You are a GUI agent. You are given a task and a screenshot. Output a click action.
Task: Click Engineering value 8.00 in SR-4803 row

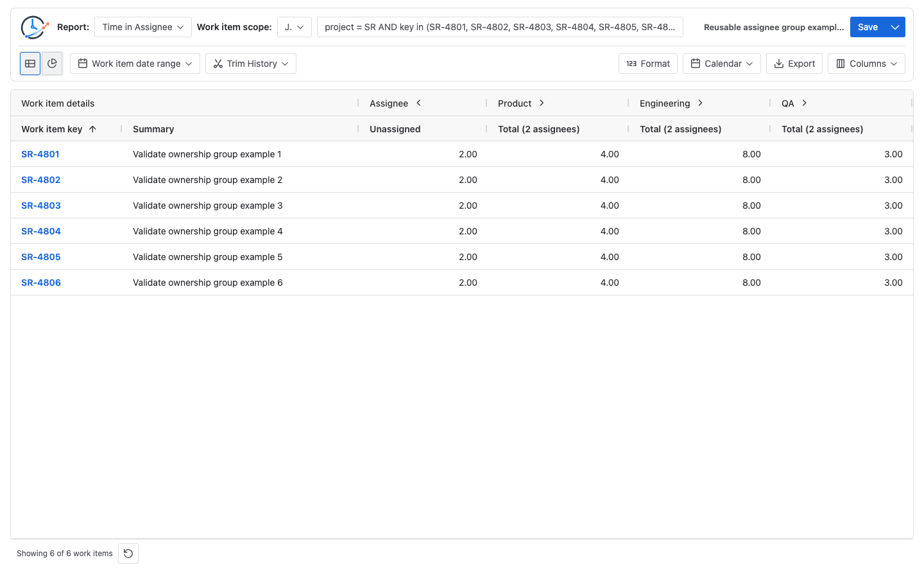tap(751, 206)
